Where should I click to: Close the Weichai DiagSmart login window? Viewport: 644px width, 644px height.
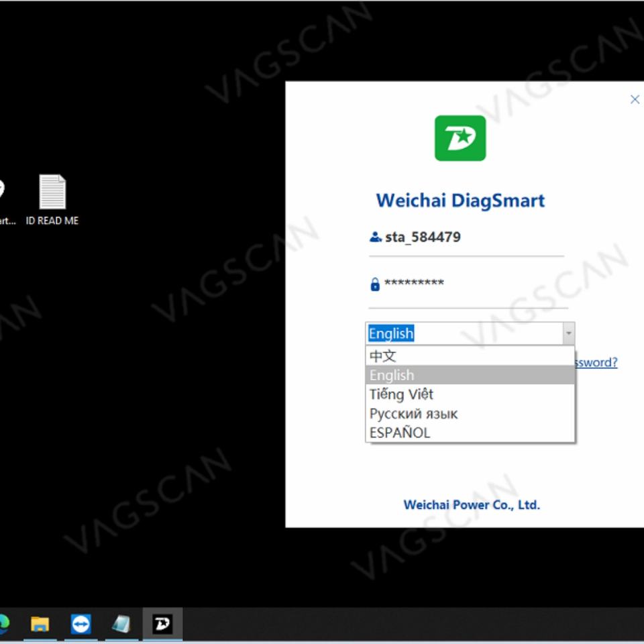(635, 99)
